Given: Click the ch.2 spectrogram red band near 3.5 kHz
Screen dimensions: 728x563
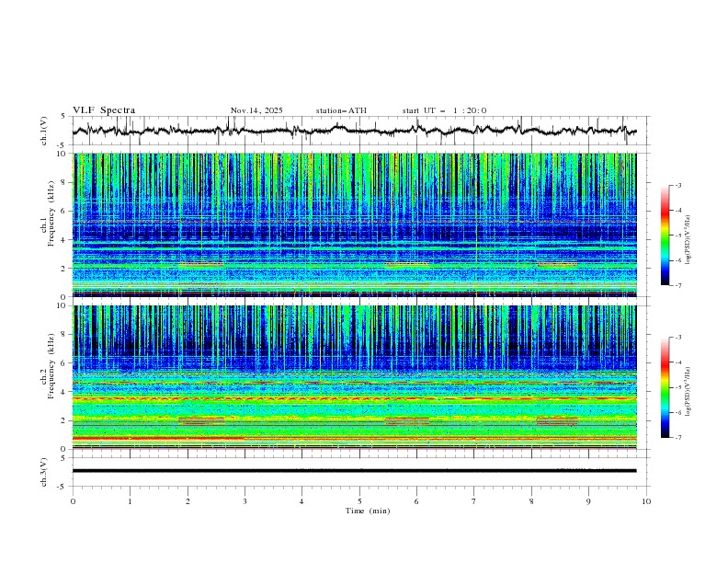Looking at the screenshot, I should point(354,398).
